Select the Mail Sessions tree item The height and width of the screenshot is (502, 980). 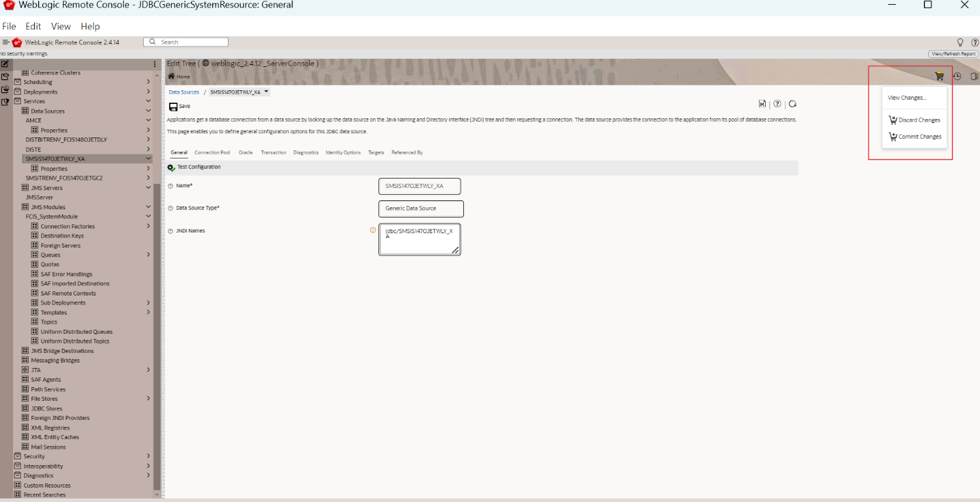(48, 447)
